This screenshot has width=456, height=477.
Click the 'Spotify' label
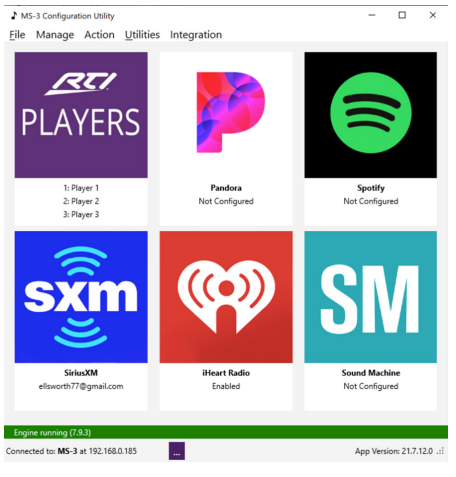click(x=371, y=188)
